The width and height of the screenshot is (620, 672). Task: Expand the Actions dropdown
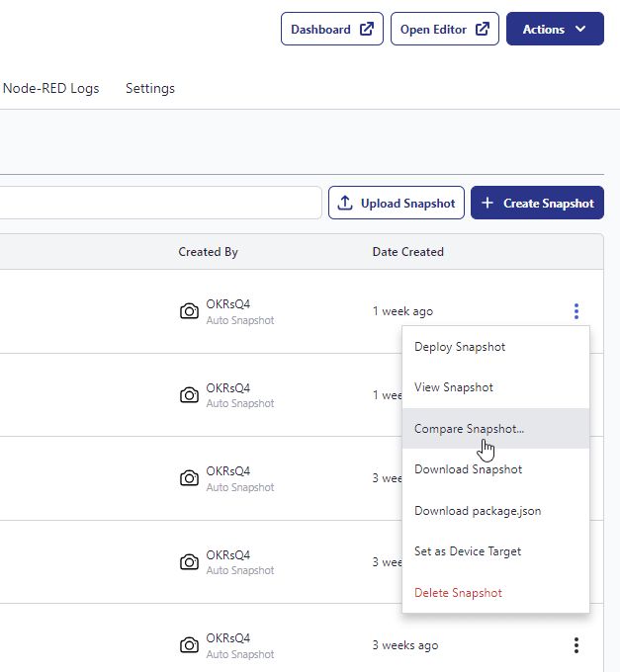point(554,30)
